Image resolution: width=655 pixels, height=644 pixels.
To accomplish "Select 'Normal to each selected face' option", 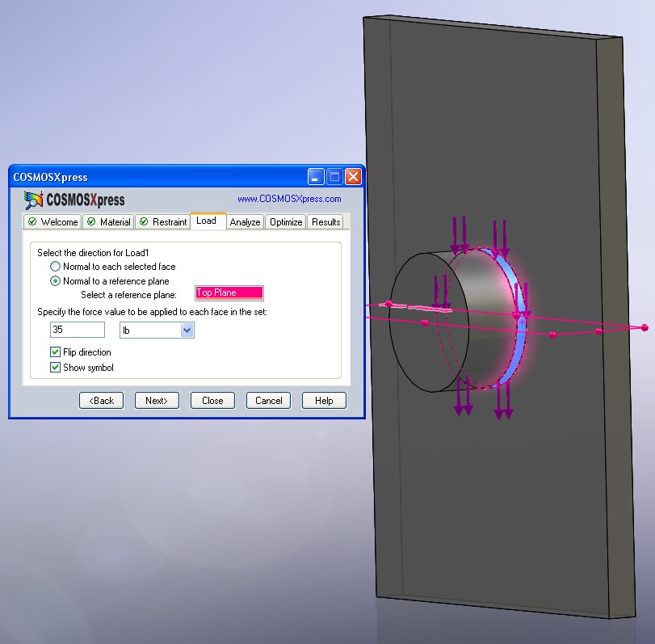I will 55,266.
